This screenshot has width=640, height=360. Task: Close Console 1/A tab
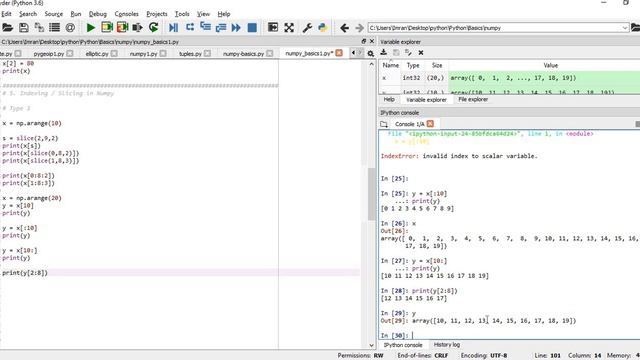pos(430,123)
